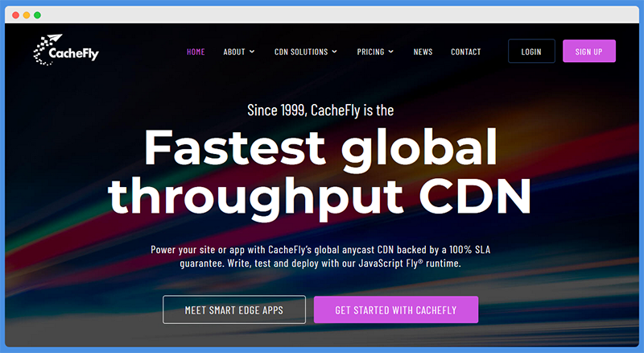Click the Sign Up button
This screenshot has height=353, width=644.
589,51
